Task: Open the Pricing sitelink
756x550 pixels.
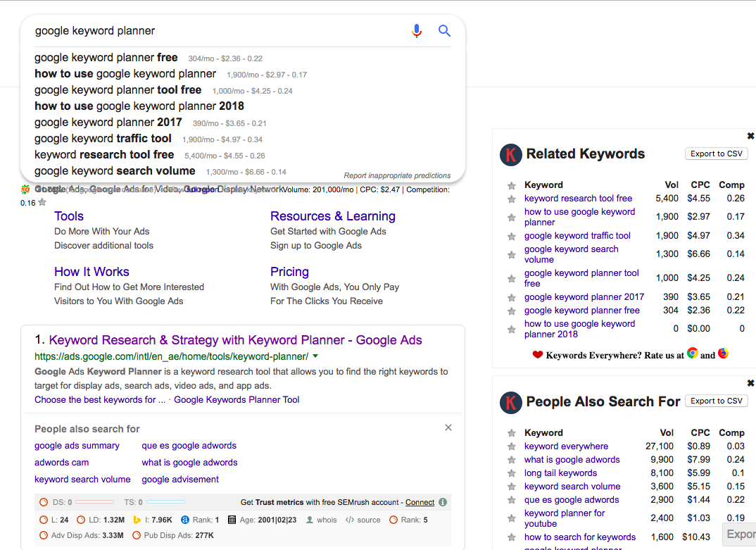Action: 289,272
